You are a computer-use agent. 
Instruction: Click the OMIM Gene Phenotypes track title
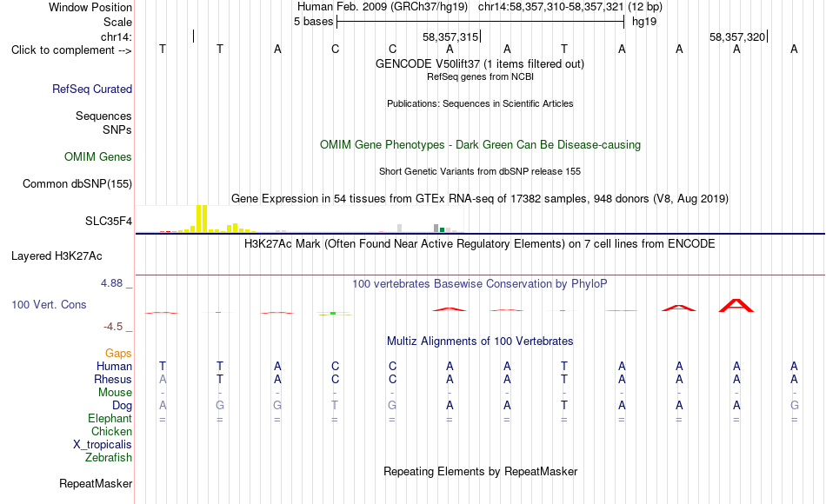481,145
